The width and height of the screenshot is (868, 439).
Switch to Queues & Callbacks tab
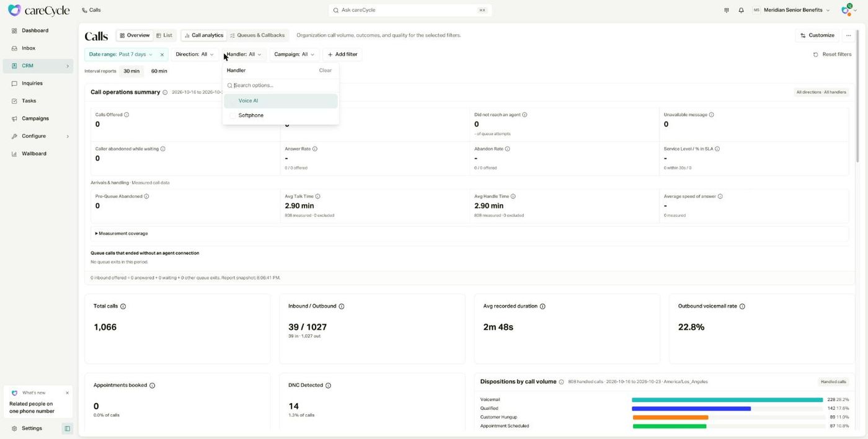[257, 35]
